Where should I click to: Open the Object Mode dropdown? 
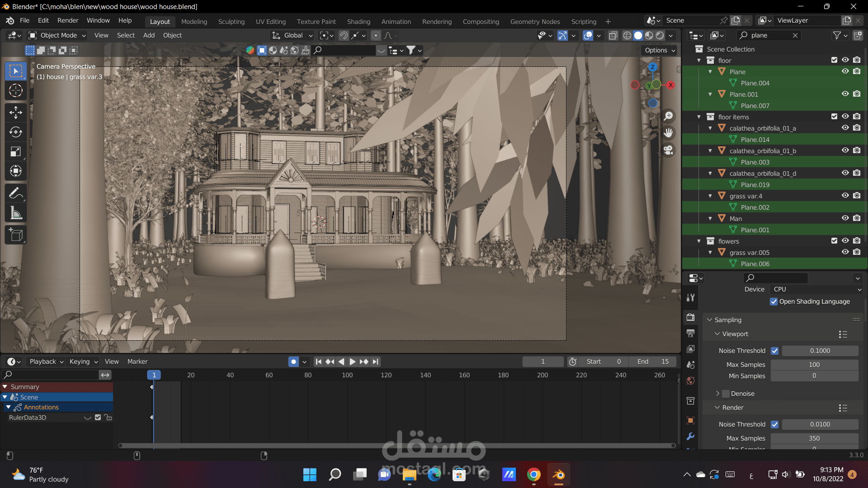click(x=57, y=35)
